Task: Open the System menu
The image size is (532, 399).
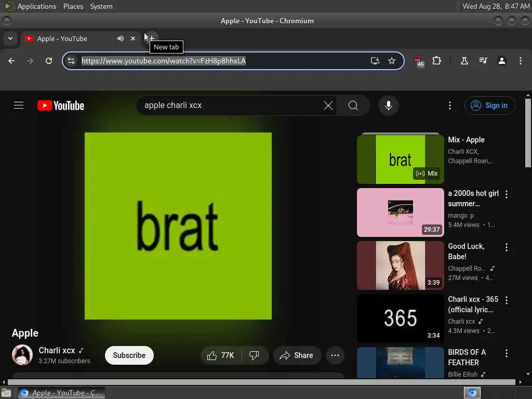Action: coord(101,6)
